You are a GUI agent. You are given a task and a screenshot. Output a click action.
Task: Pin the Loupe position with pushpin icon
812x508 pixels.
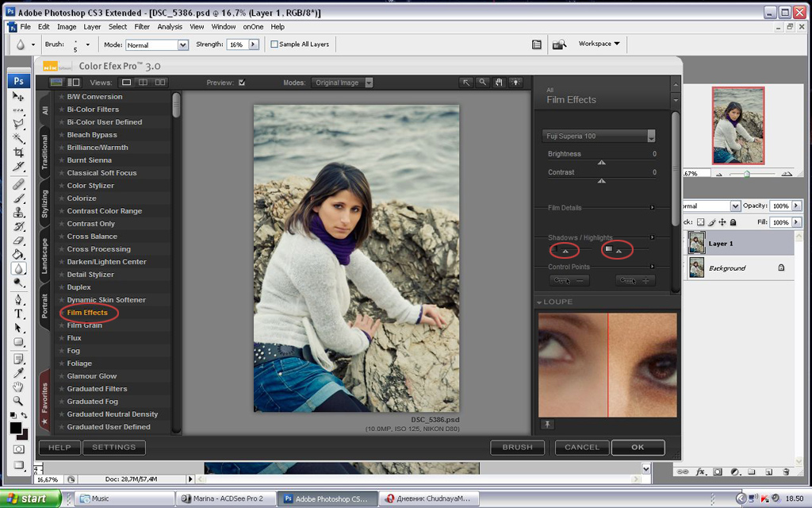point(547,425)
